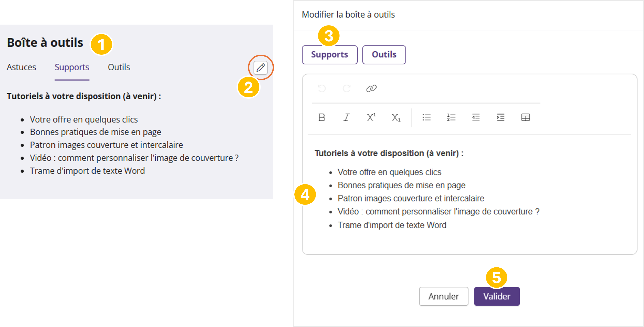The image size is (644, 327).
Task: Toggle bold formatting in editor
Action: (322, 117)
